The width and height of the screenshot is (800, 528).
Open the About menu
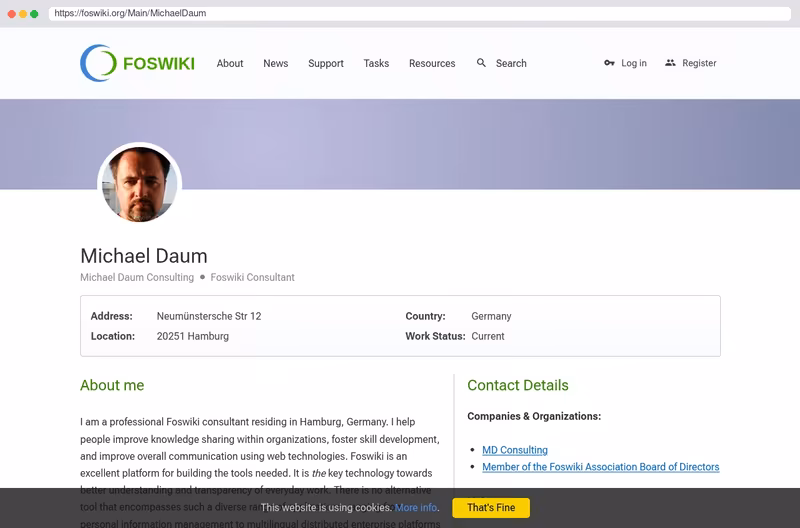(x=230, y=63)
